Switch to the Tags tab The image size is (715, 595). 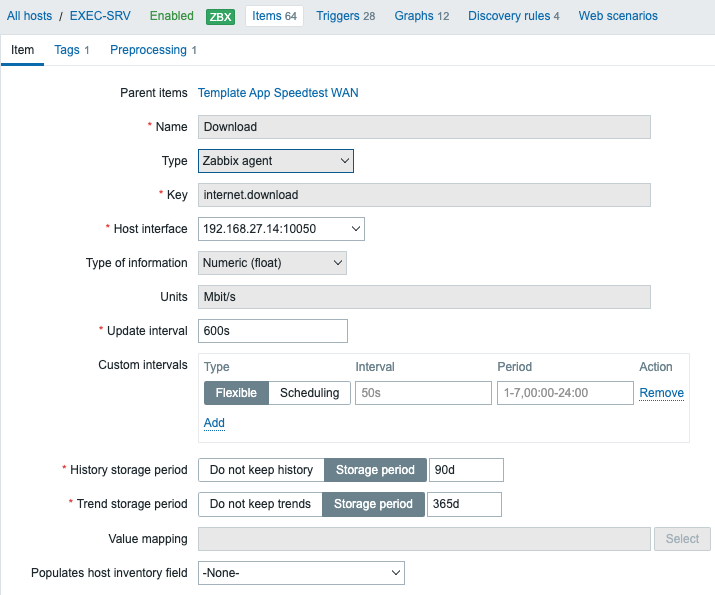[72, 50]
